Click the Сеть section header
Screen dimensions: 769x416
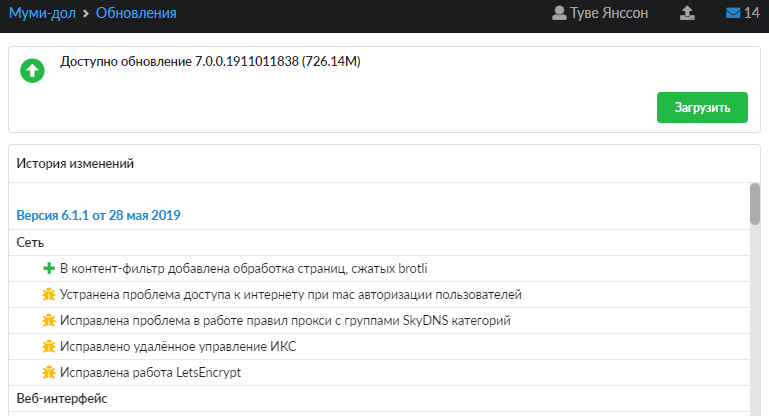[30, 242]
